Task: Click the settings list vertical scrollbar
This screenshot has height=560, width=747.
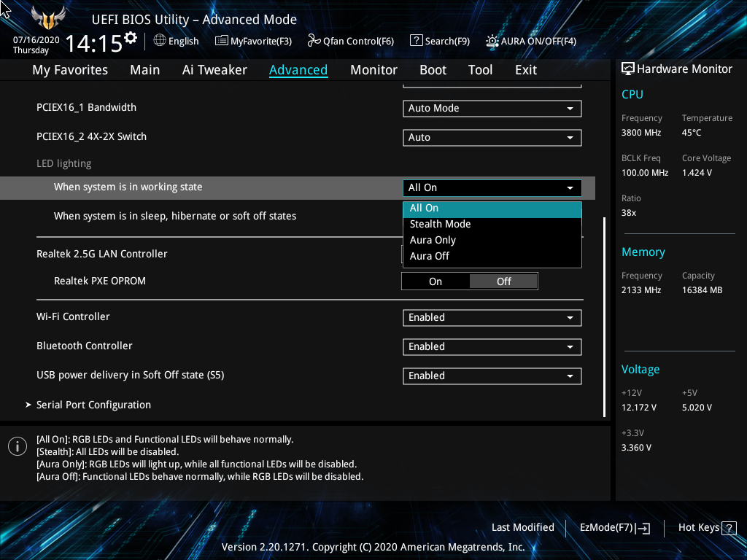Action: [605, 317]
